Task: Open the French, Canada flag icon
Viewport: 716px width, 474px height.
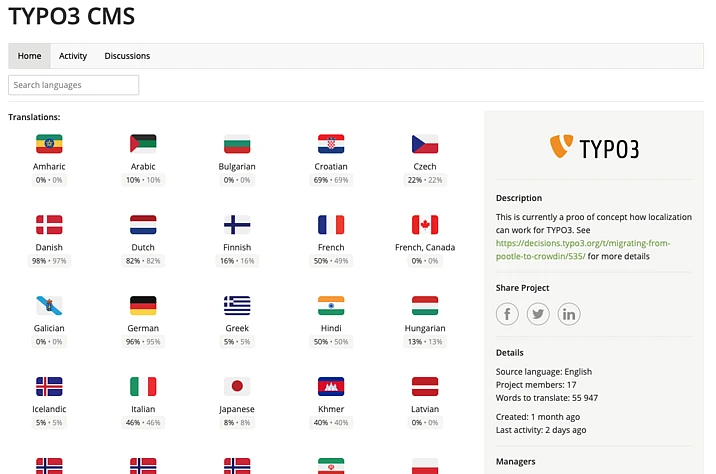Action: [x=425, y=225]
